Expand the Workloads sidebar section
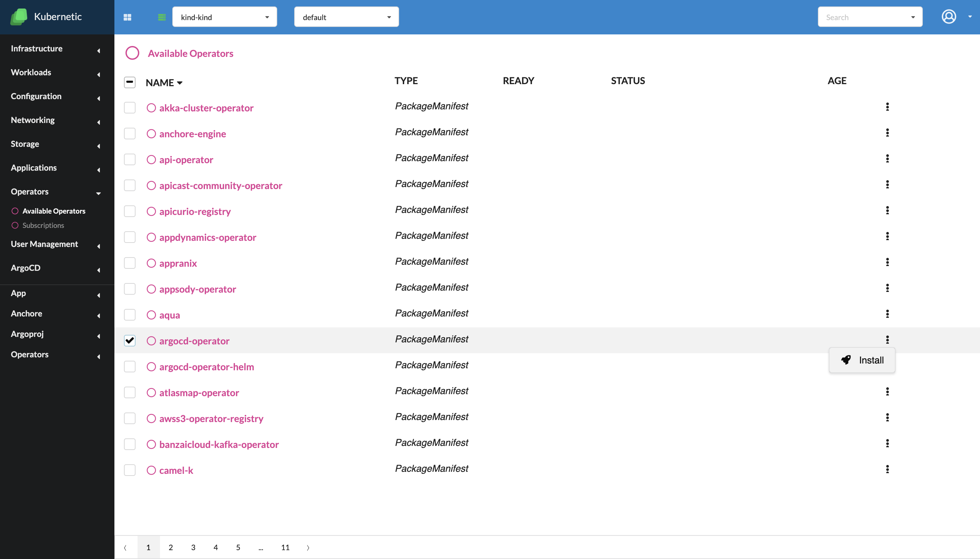Image resolution: width=980 pixels, height=559 pixels. (57, 73)
